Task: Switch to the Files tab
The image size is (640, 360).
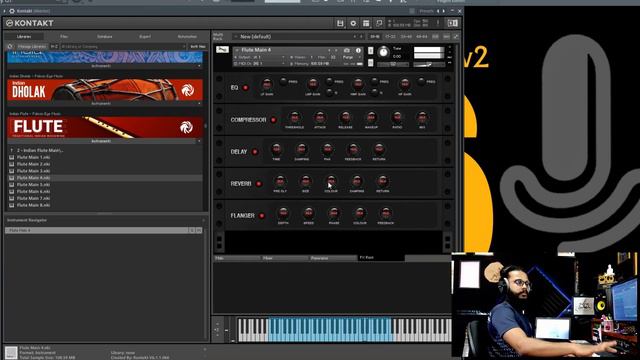Action: pos(64,37)
